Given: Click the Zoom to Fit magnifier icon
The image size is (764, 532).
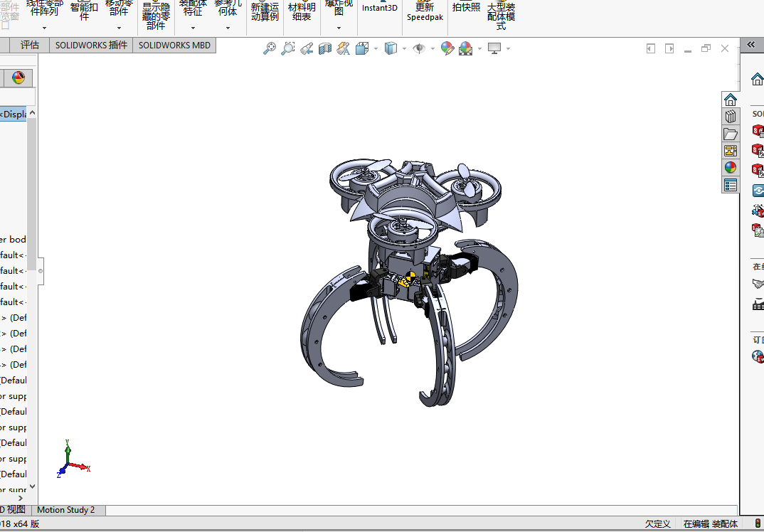Looking at the screenshot, I should pyautogui.click(x=270, y=48).
